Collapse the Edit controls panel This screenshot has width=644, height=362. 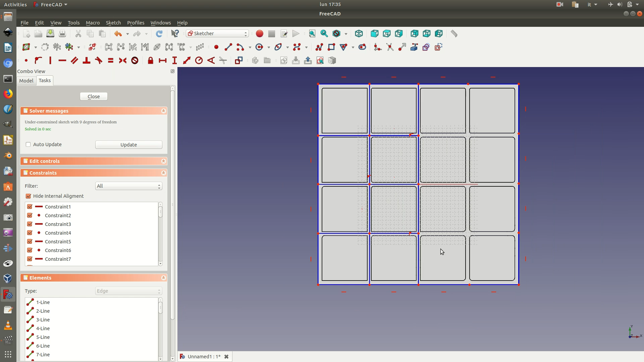tap(164, 161)
